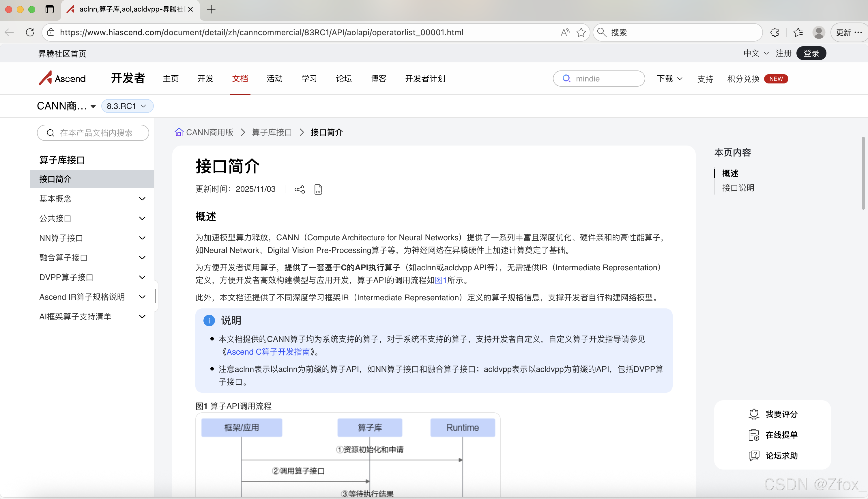Click the home icon in the breadcrumb
This screenshot has width=868, height=499.
179,132
